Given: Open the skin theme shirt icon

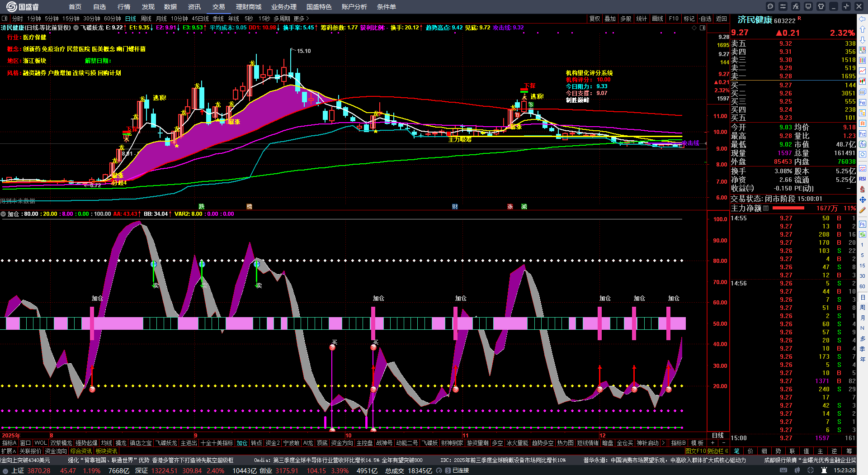Looking at the screenshot, I should coord(821,6).
